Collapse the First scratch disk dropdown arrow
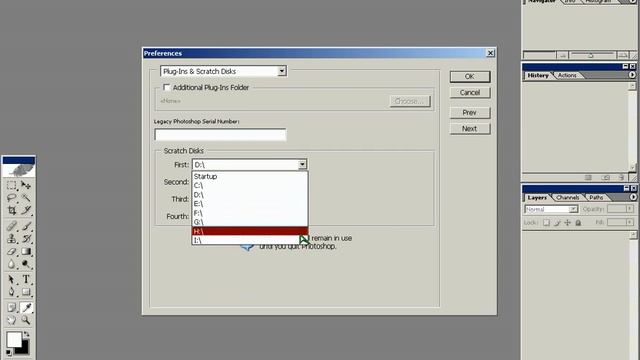The width and height of the screenshot is (640, 360). pos(302,164)
